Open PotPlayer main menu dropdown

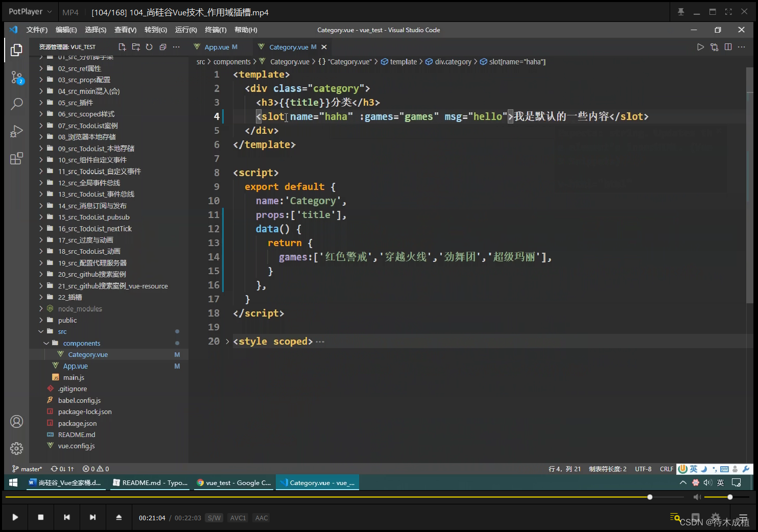click(30, 11)
